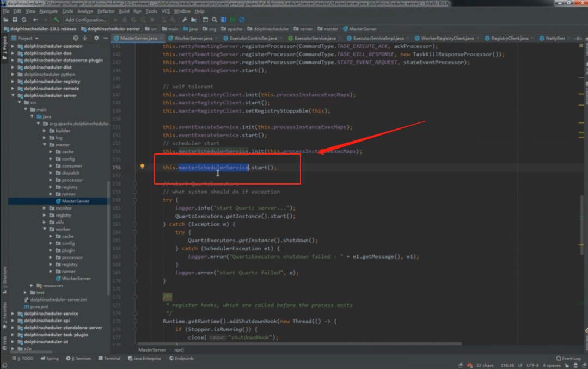The height and width of the screenshot is (369, 588).
Task: Change LF line separator in status bar
Action: [x=520, y=365]
